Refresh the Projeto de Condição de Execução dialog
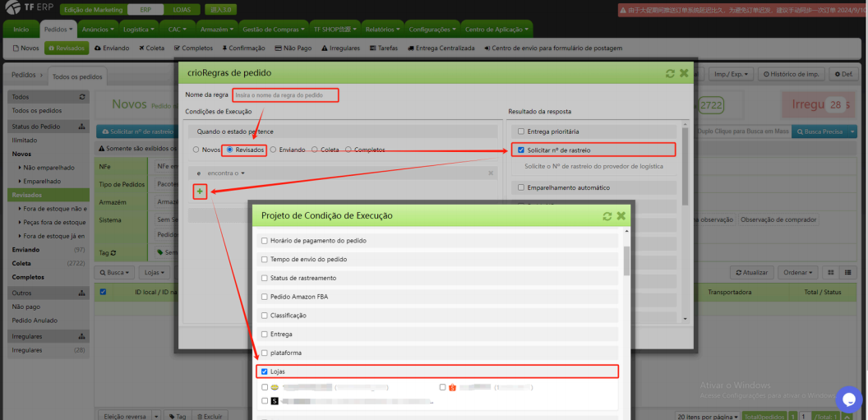The image size is (868, 420). click(607, 216)
